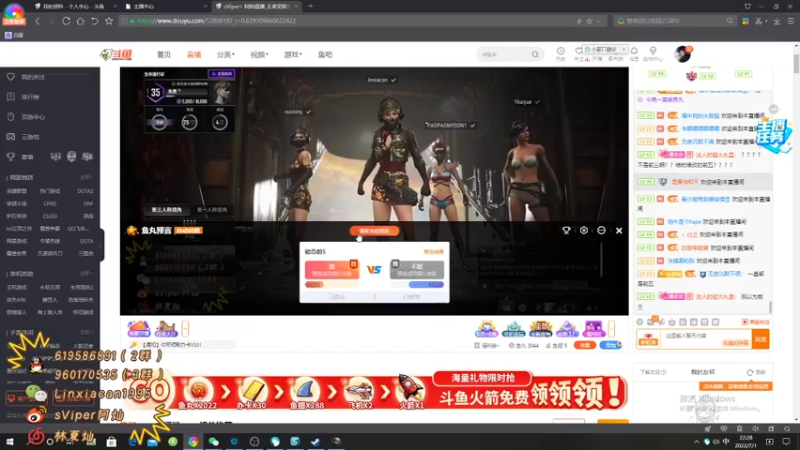Click red progress bar under 能 option
Screen dimensions: 800x450
(x=332, y=284)
